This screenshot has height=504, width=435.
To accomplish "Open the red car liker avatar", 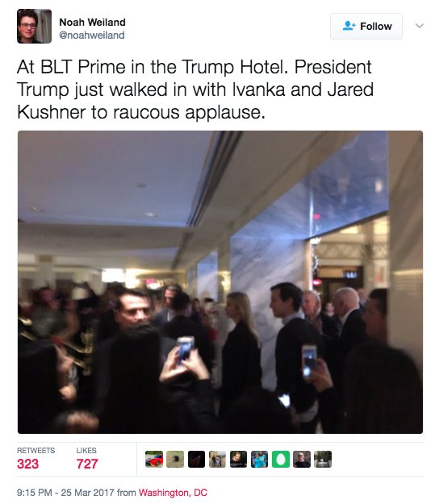I will (x=154, y=459).
